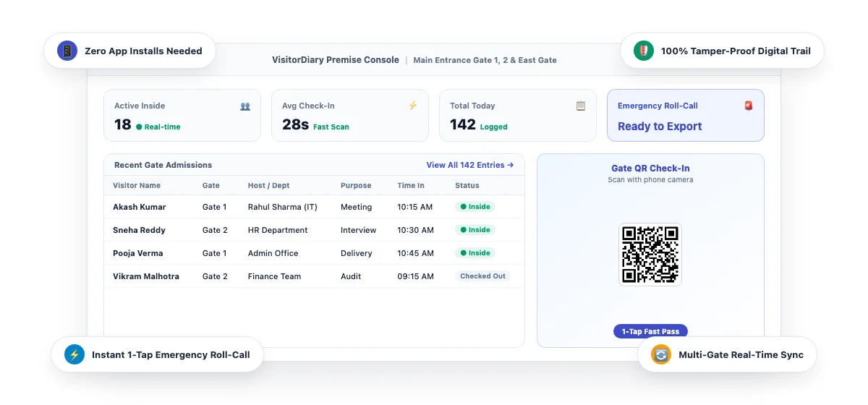
Task: Click the Interview purpose cell
Action: 359,230
